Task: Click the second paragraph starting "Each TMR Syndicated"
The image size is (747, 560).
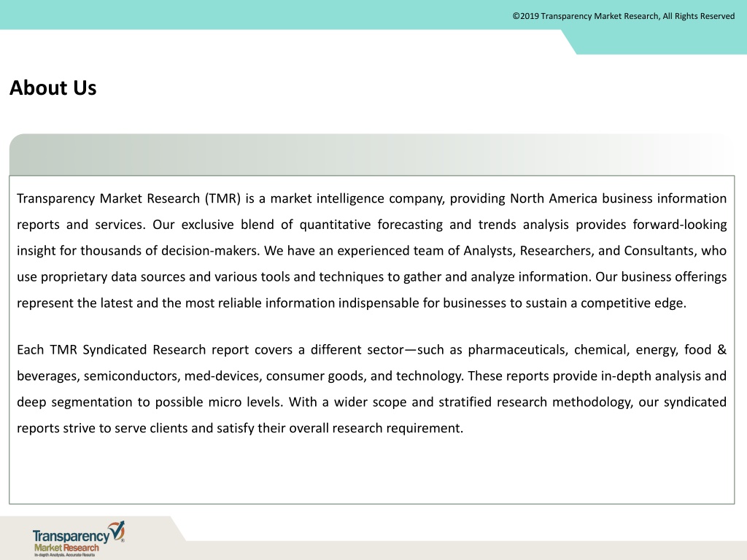Action: point(371,389)
